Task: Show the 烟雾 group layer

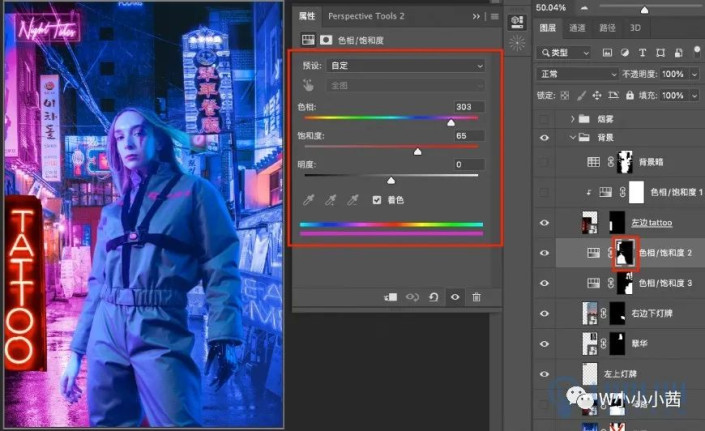Action: pos(544,119)
